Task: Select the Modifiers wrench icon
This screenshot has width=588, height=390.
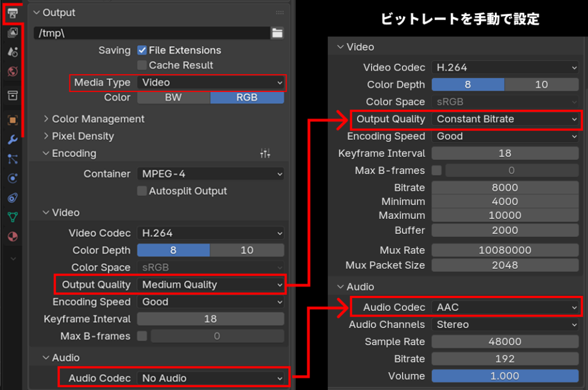Action: (13, 140)
